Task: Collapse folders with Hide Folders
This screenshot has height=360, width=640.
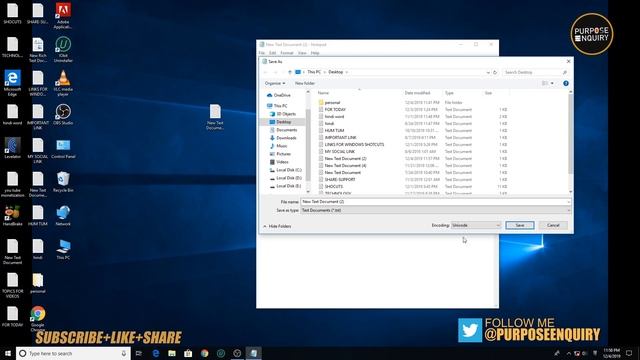Action: [277, 226]
